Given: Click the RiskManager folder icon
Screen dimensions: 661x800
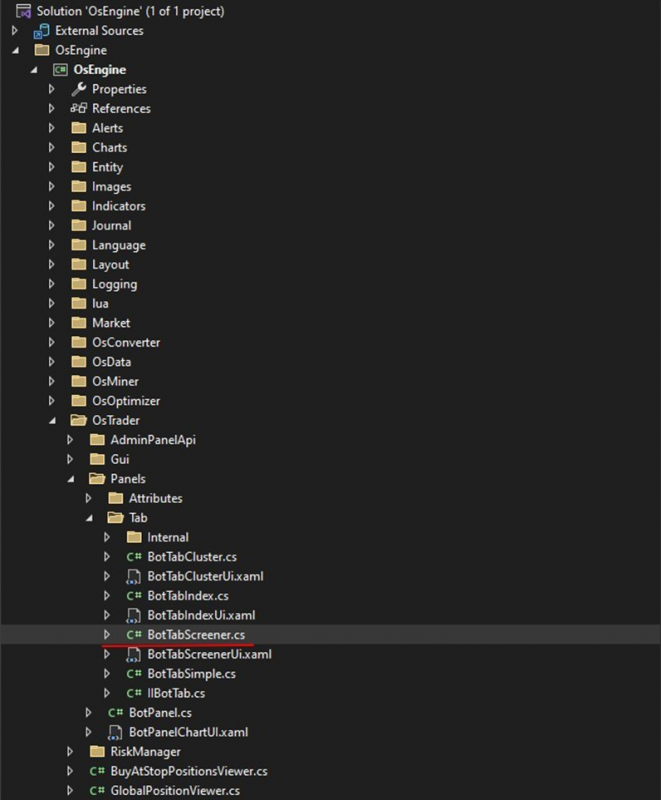Looking at the screenshot, I should [x=97, y=752].
